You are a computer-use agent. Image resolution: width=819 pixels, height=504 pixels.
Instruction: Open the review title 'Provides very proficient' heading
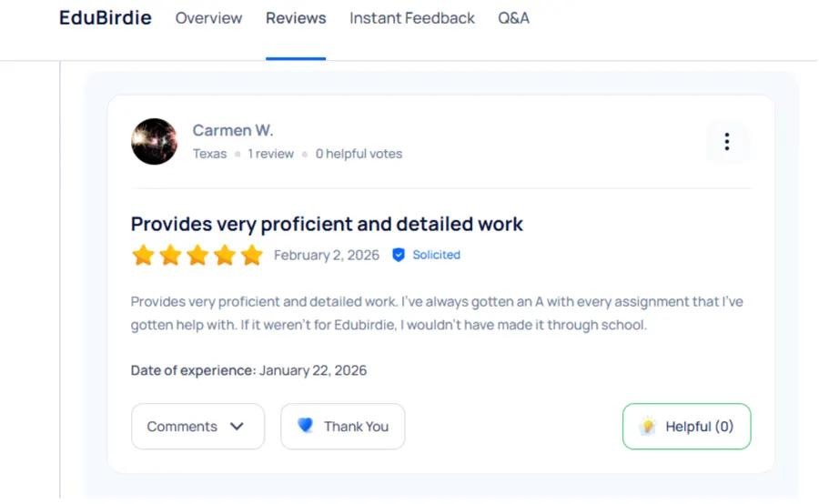click(x=327, y=224)
